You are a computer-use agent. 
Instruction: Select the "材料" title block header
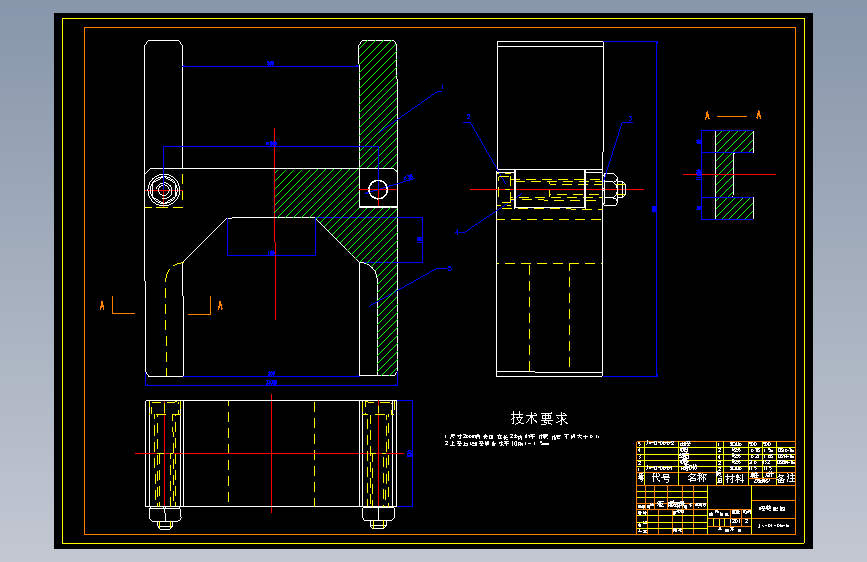pyautogui.click(x=735, y=478)
